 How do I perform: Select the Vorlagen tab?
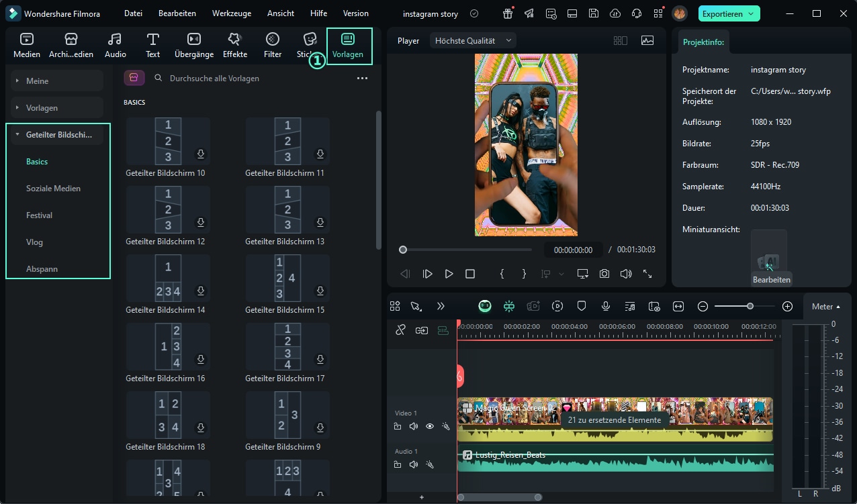[349, 46]
